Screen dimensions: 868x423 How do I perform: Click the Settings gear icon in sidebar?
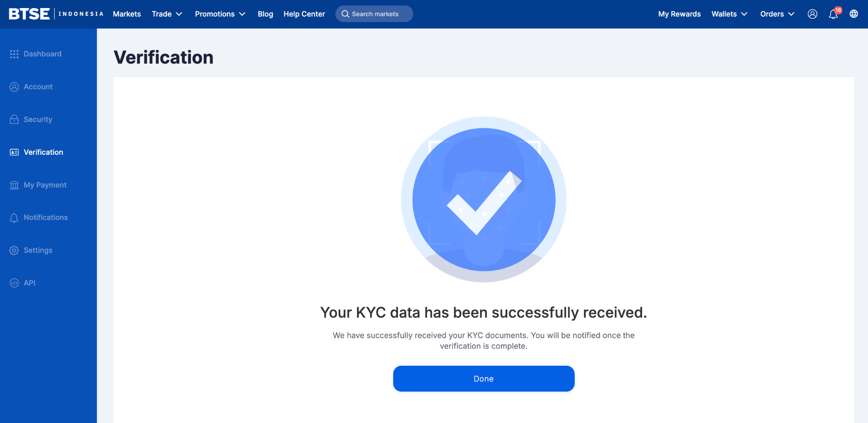coord(14,250)
